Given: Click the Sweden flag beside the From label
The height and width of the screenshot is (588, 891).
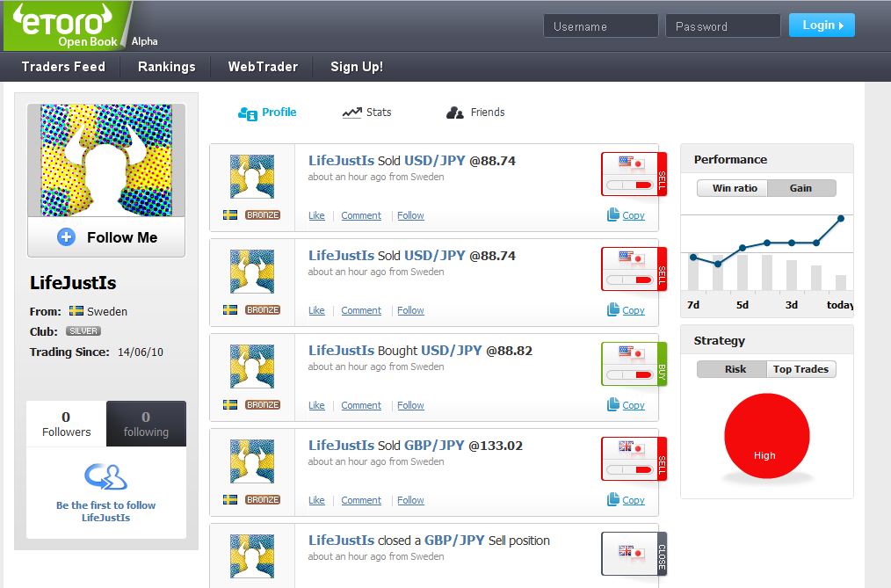Looking at the screenshot, I should pyautogui.click(x=76, y=311).
